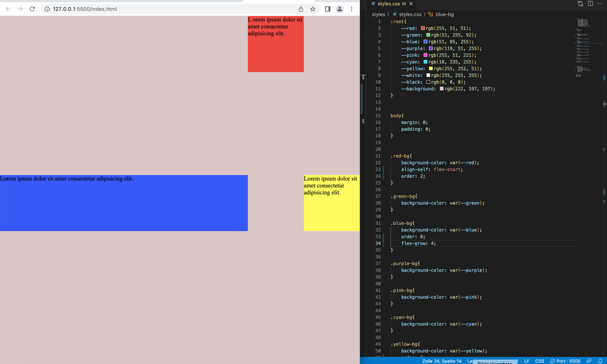607x364 pixels.
Task: Reload the browser page
Action: 32,9
